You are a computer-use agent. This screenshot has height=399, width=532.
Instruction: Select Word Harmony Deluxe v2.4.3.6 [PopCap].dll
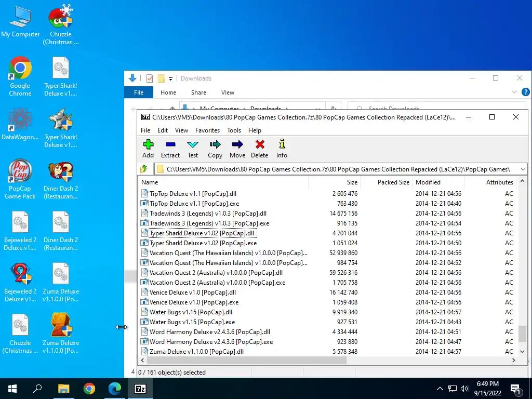click(206, 332)
